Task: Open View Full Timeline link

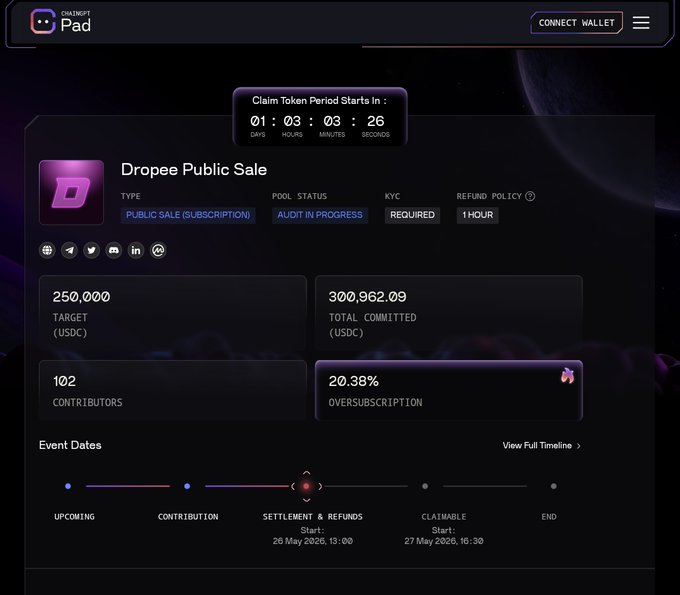Action: point(542,445)
